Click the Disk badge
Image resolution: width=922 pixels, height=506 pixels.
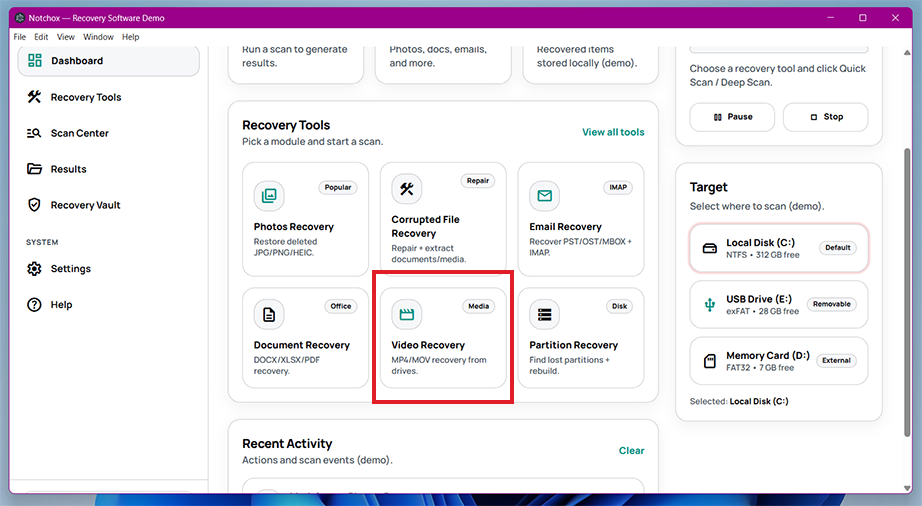tap(619, 306)
